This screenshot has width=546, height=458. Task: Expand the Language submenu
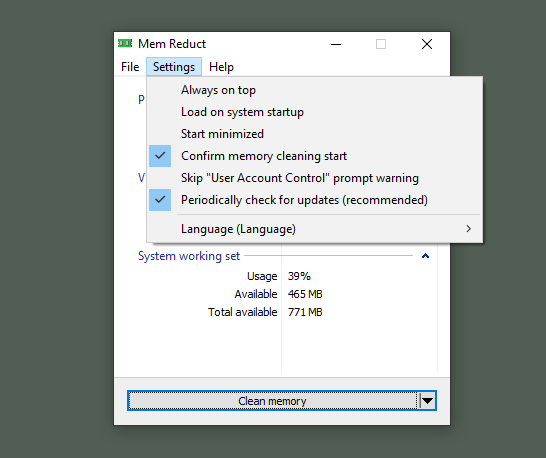314,229
